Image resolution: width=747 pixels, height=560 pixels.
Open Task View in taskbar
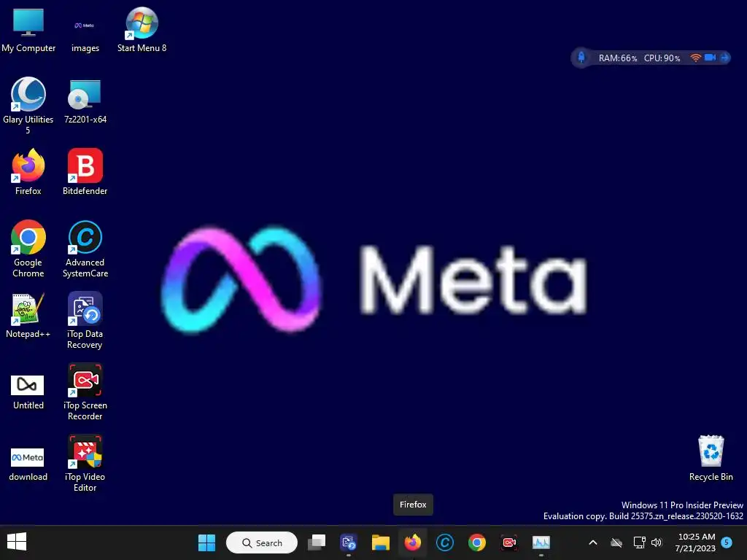[x=317, y=542]
